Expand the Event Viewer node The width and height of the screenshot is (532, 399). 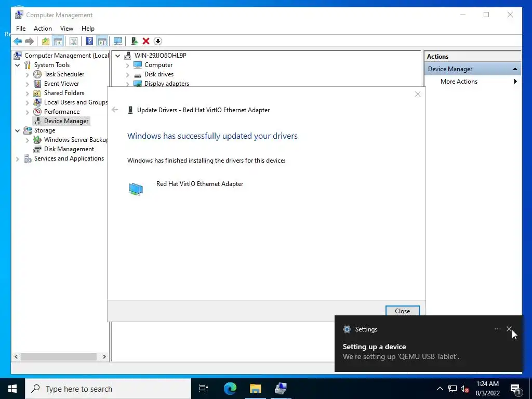pyautogui.click(x=28, y=84)
